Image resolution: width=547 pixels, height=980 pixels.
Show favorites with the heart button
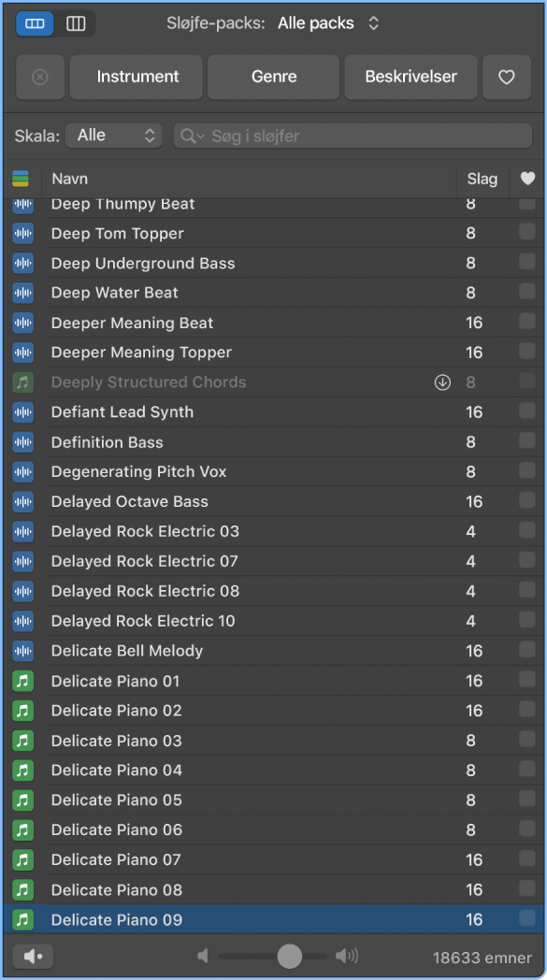pyautogui.click(x=507, y=77)
